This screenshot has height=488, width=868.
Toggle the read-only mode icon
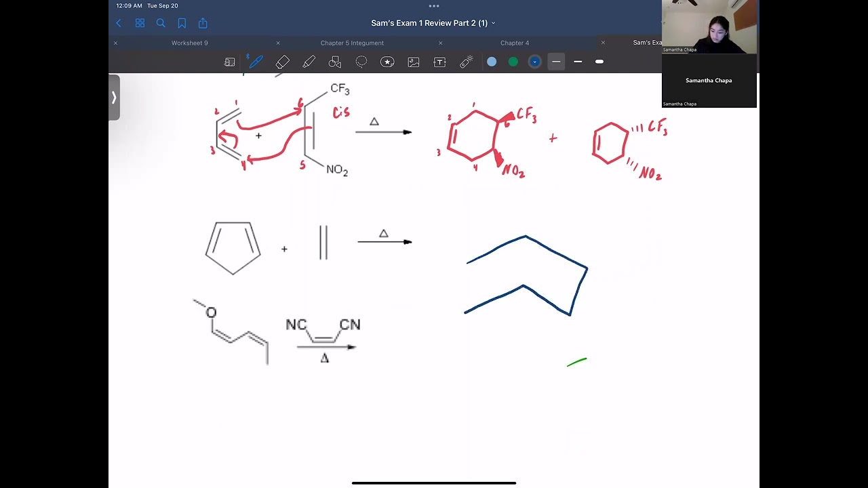coord(229,62)
